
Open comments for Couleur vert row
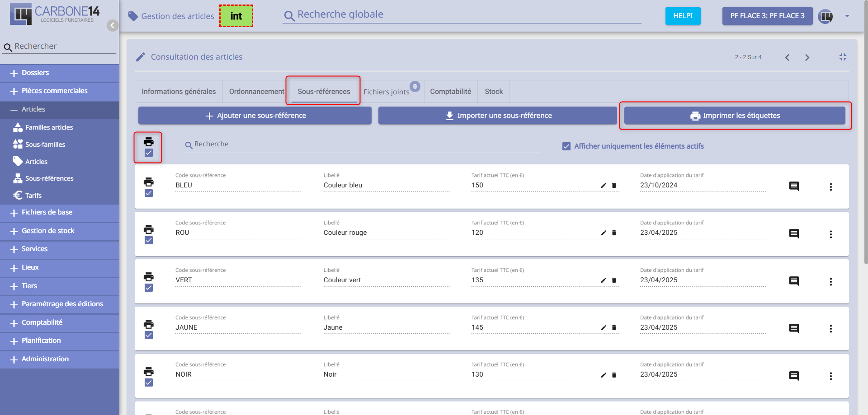(794, 281)
